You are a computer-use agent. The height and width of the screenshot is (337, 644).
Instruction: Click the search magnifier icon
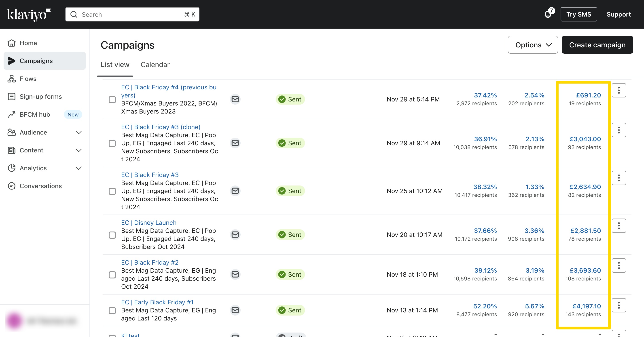(74, 14)
